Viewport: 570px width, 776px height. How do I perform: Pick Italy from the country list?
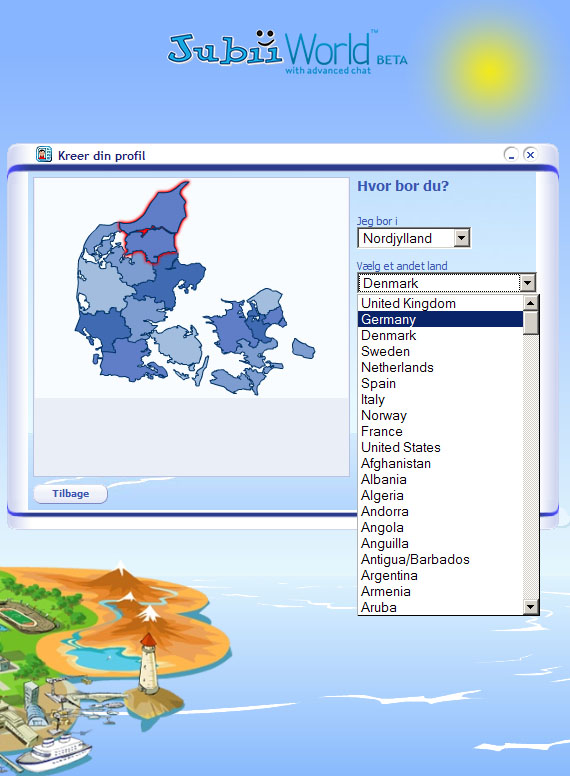(x=440, y=399)
